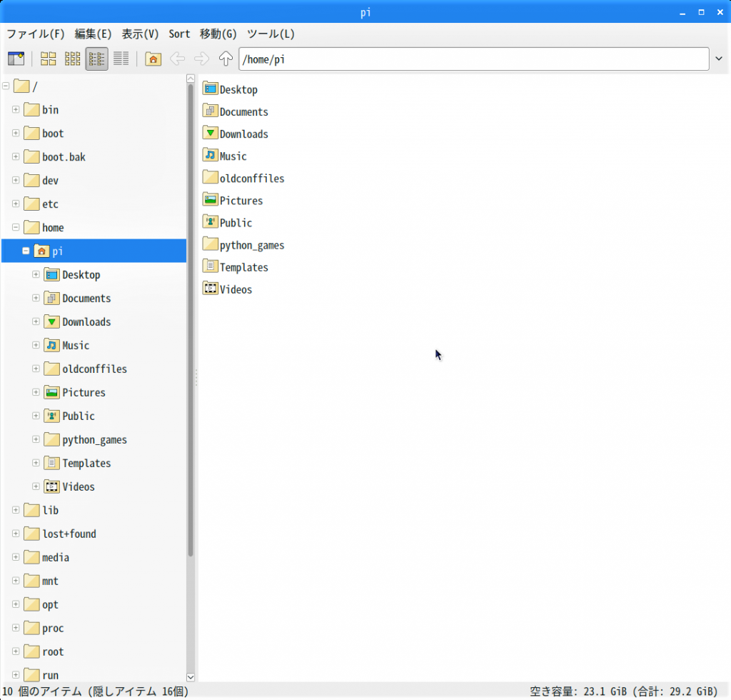Click the forward navigation arrow
This screenshot has height=700, width=731.
(201, 59)
